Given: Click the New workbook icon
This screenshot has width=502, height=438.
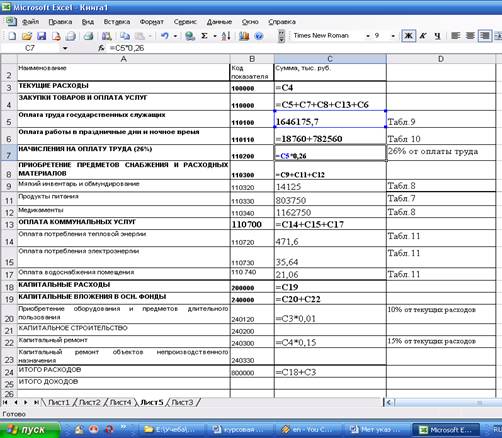Looking at the screenshot, I should click(12, 36).
